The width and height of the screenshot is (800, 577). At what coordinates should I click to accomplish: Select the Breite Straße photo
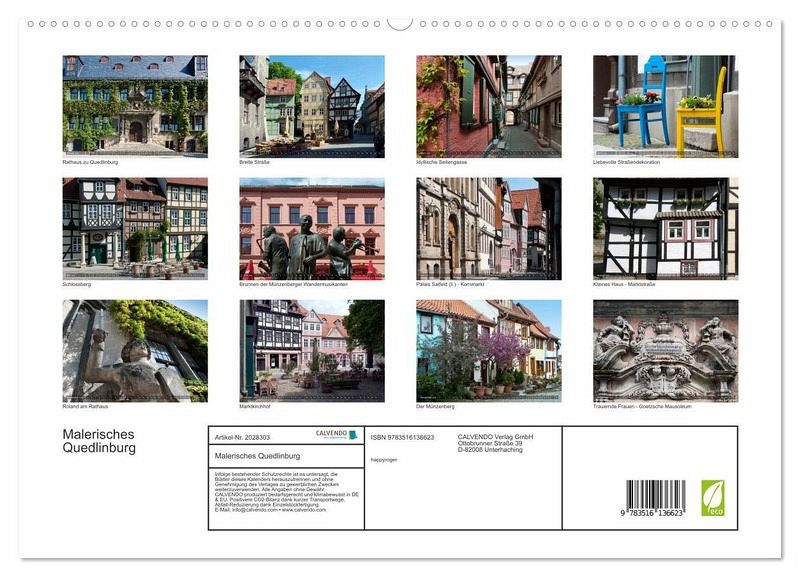[x=311, y=105]
